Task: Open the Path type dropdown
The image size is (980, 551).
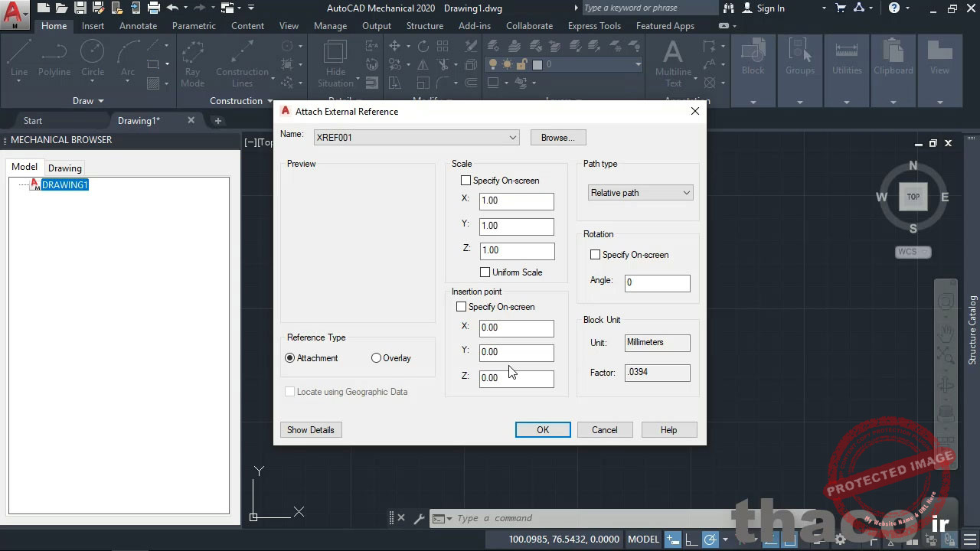Action: click(685, 192)
